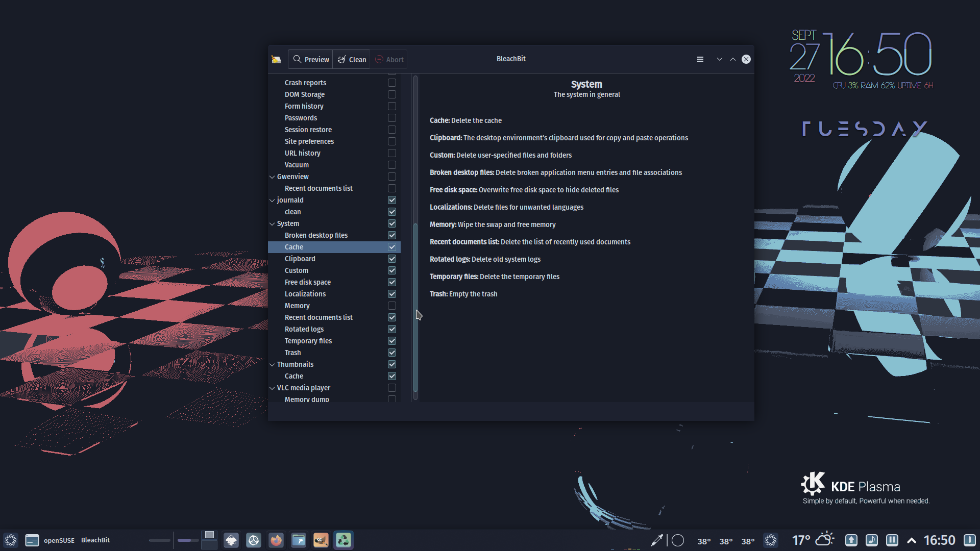Disable the Localizations checkbox
The width and height of the screenshot is (980, 551).
pyautogui.click(x=392, y=294)
